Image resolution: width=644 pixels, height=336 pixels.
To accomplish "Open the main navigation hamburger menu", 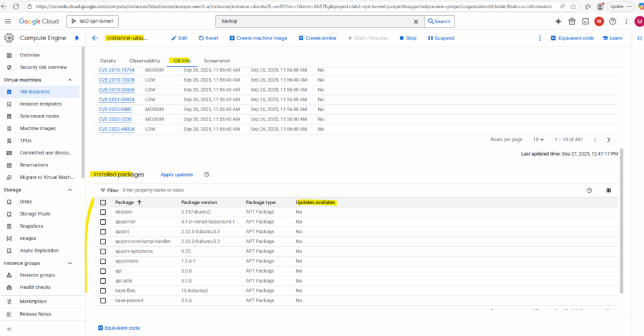I will tap(8, 21).
